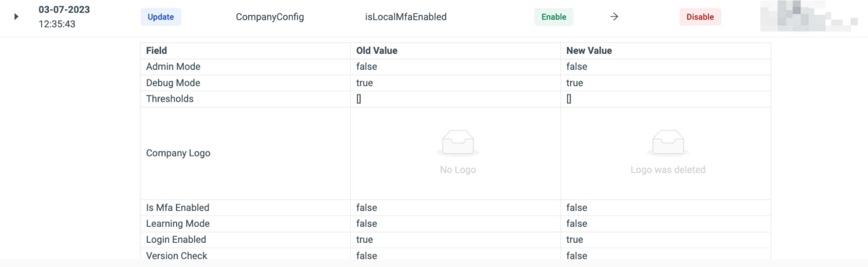
Task: Click the No Logo inbox icon
Action: click(458, 143)
